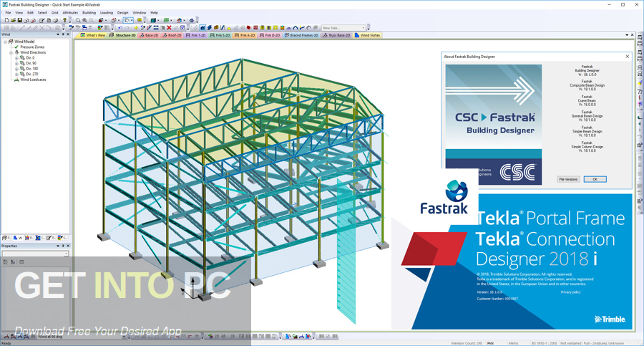
Task: Open teal cube display dropdown
Action: click(x=158, y=20)
